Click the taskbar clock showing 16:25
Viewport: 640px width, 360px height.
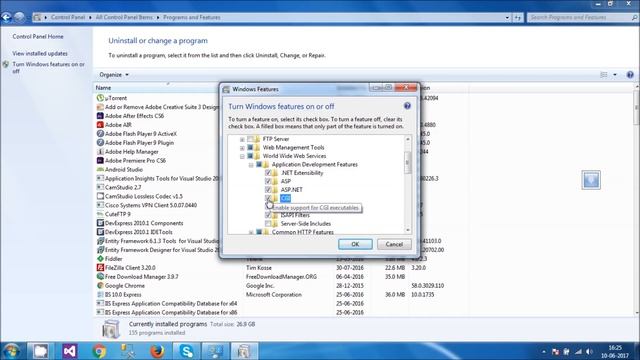pos(615,351)
